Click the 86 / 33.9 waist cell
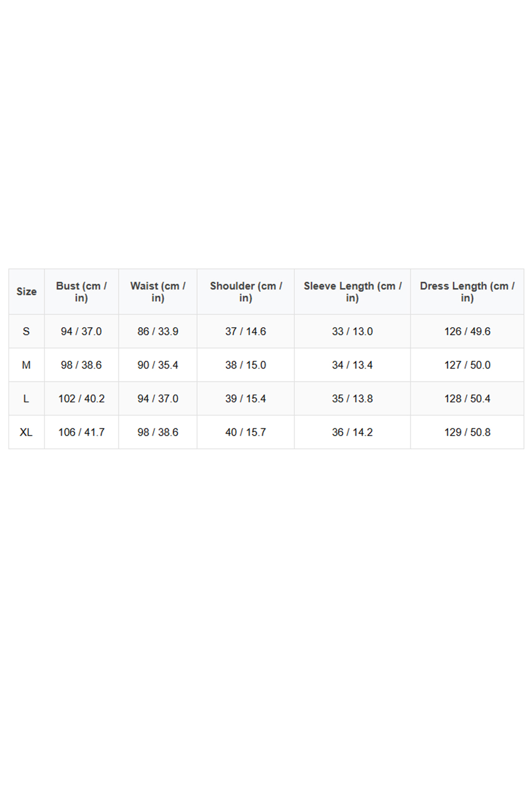This screenshot has width=532, height=798. (x=157, y=332)
